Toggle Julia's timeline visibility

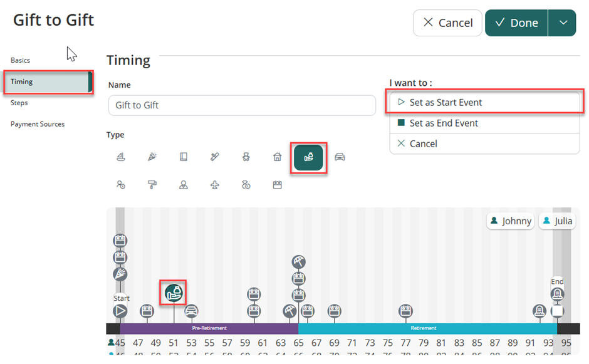pos(558,221)
